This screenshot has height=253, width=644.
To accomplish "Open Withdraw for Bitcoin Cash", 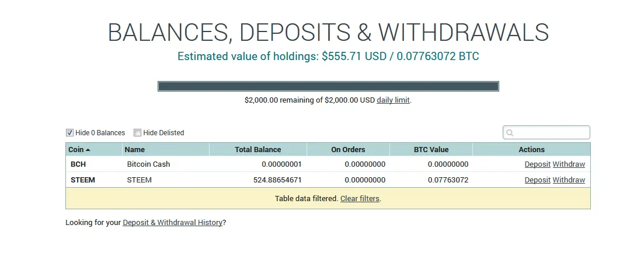I will tap(569, 164).
